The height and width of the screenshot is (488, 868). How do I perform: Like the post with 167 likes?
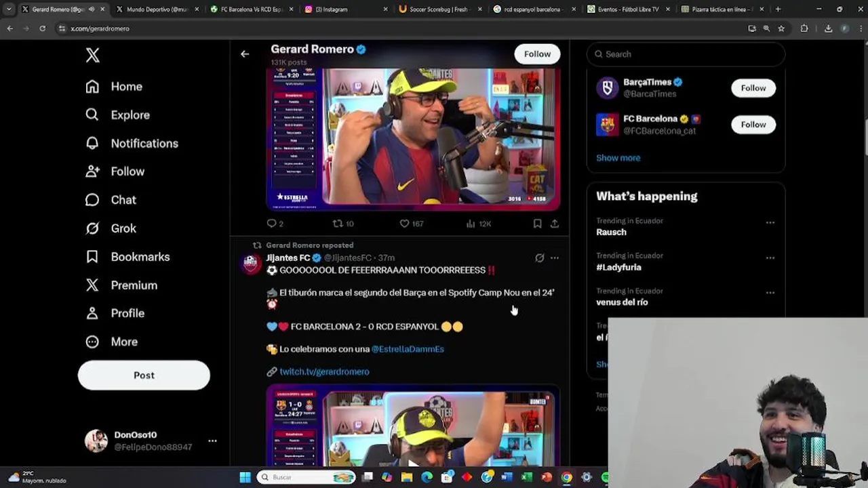point(411,224)
